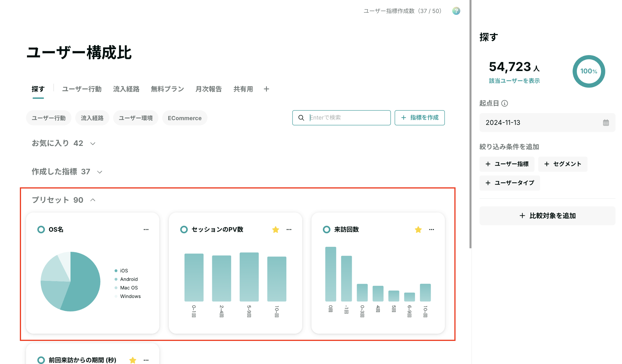
Task: Click the search magnifier icon
Action: [x=301, y=118]
